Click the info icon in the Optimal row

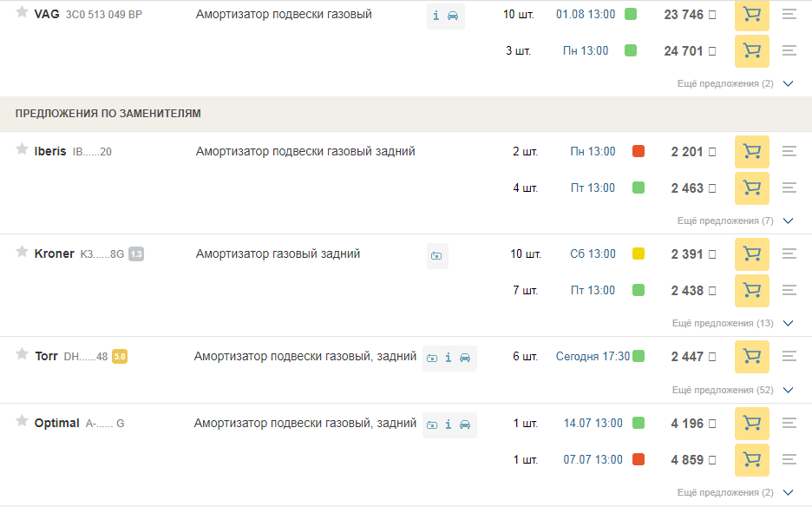click(449, 425)
